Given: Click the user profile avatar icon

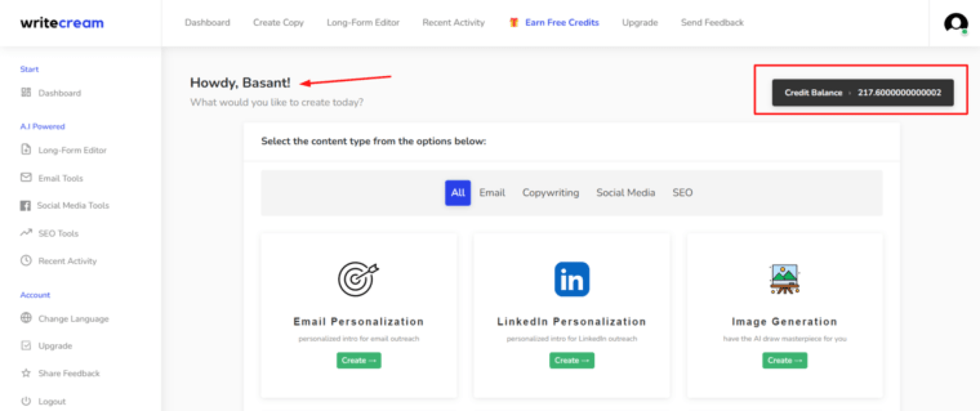Looking at the screenshot, I should [955, 23].
